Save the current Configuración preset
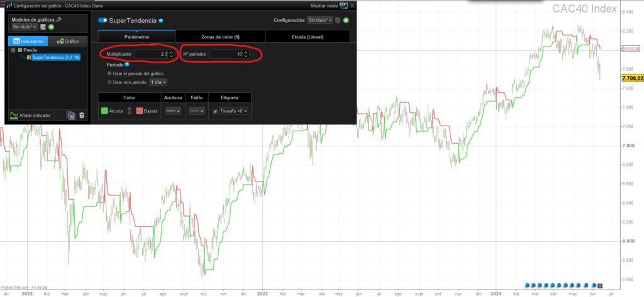The image size is (644, 297). (x=338, y=20)
